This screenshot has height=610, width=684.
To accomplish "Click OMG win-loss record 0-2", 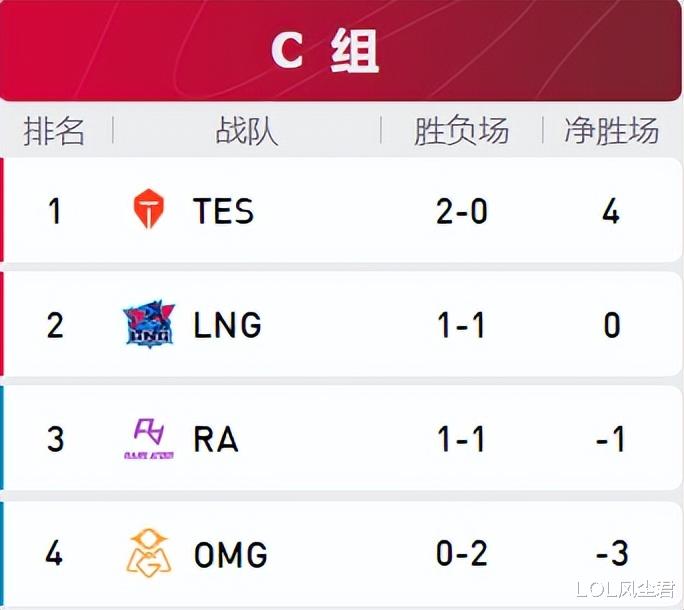I will click(462, 553).
